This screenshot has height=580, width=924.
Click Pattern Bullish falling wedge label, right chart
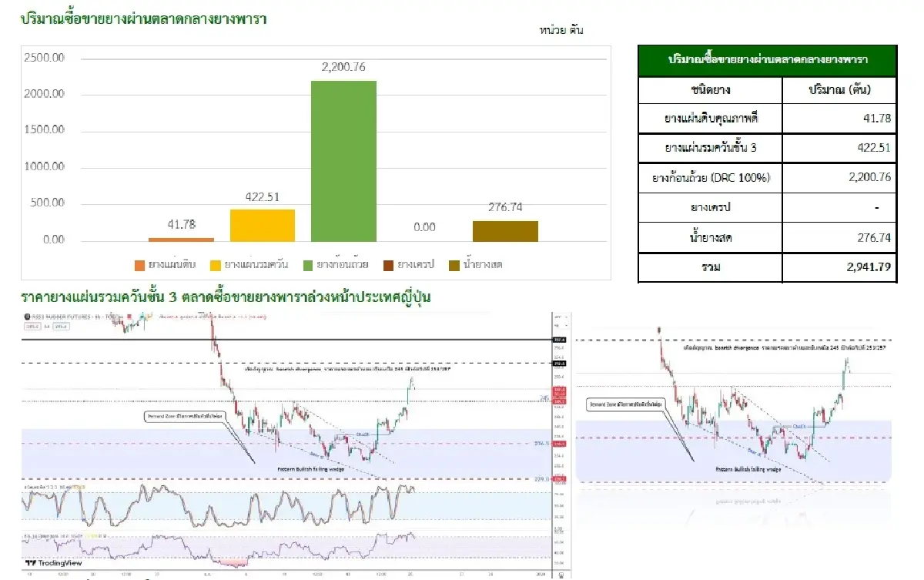748,468
